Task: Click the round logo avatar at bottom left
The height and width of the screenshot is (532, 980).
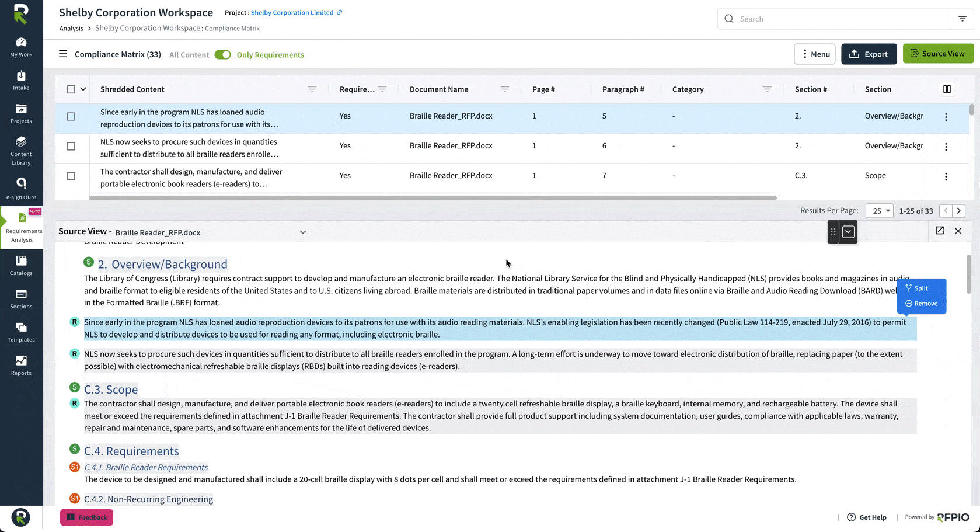Action: [x=20, y=517]
